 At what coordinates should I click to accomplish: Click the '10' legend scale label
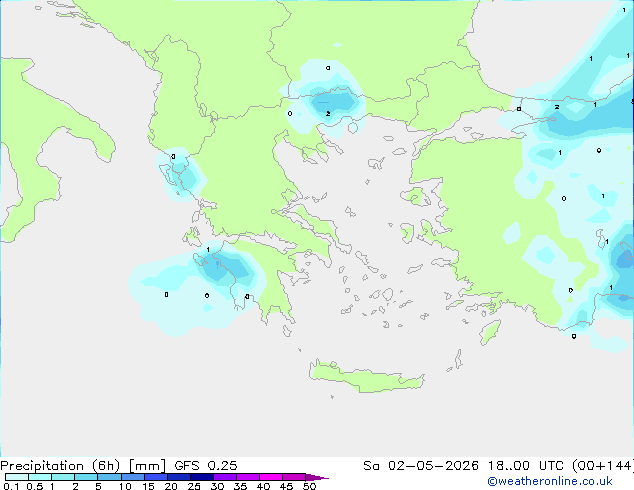tap(125, 486)
